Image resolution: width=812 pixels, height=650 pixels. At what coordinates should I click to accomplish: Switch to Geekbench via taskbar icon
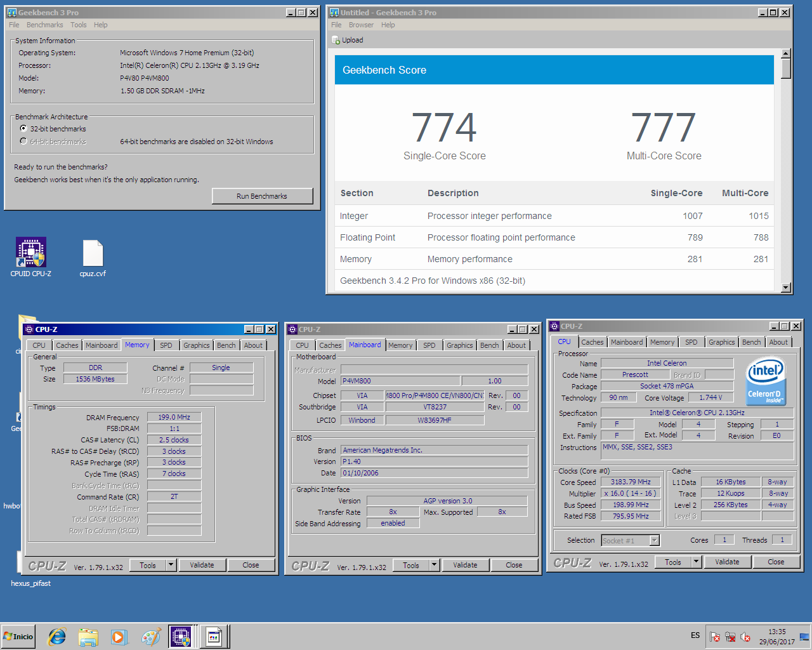[214, 637]
